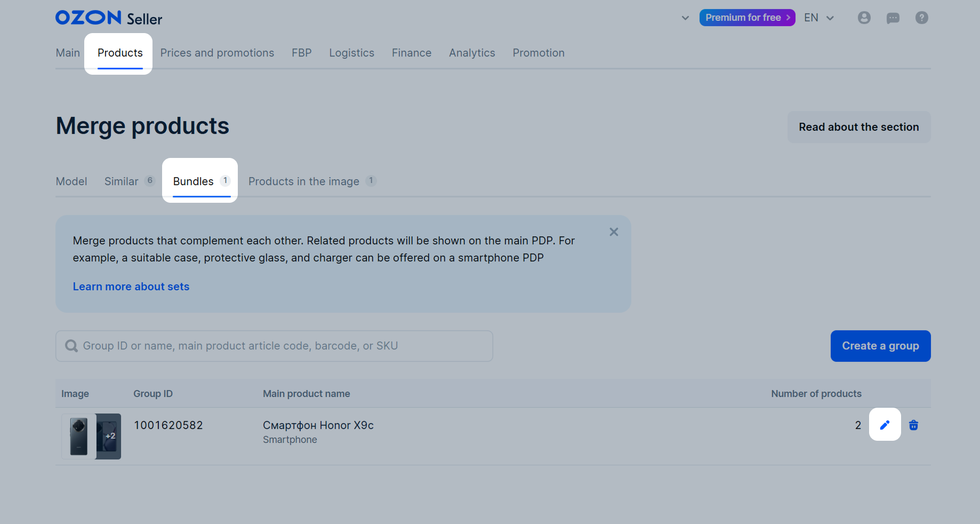980x524 pixels.
Task: Go to Prices and promotions
Action: (217, 53)
